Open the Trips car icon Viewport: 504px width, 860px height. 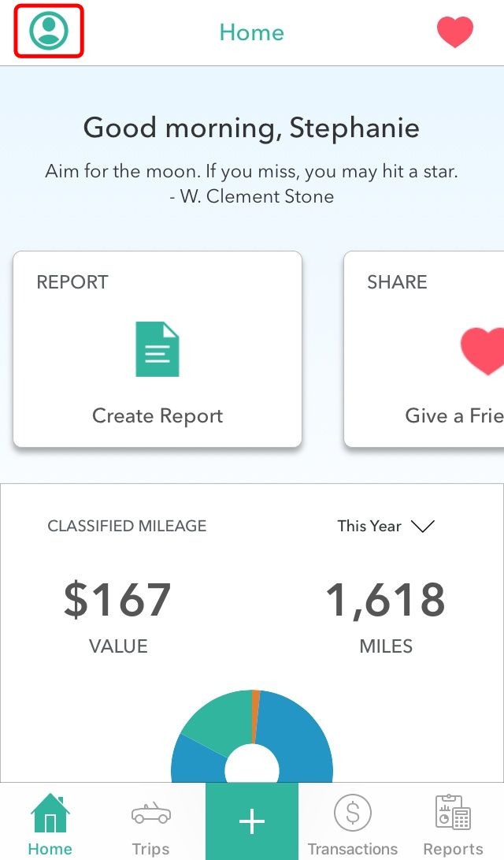[x=151, y=813]
